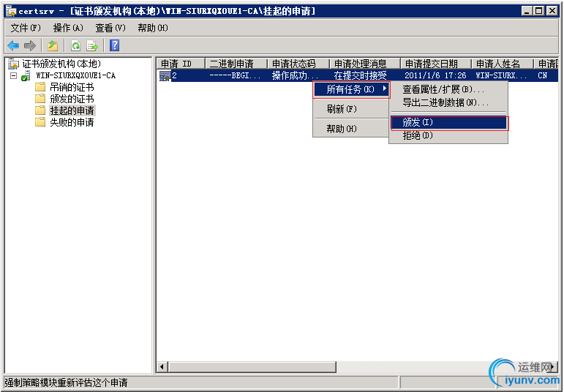Screen dimensions: 564x392
Task: Click the 颁发的证书 folder icon
Action: click(40, 99)
